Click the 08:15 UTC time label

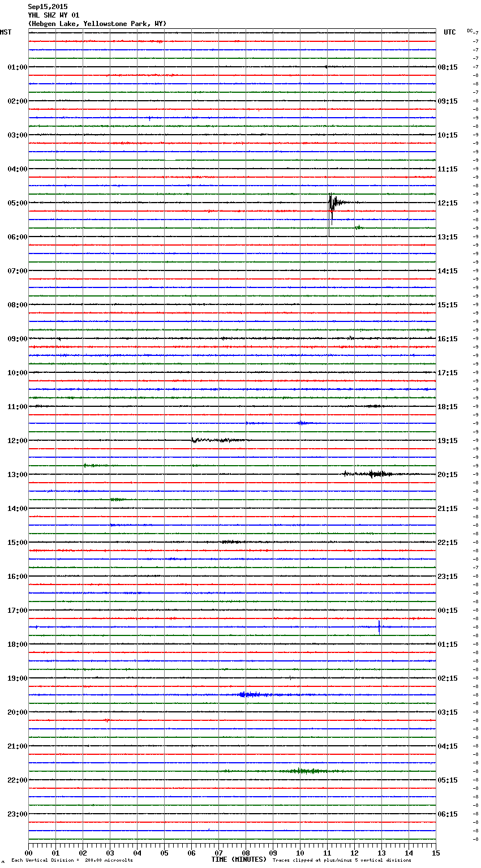(448, 67)
